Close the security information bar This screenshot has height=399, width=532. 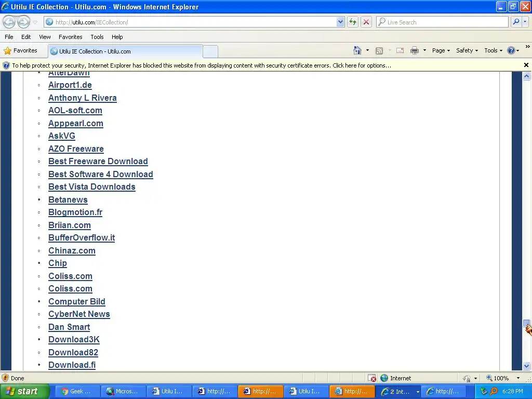526,65
